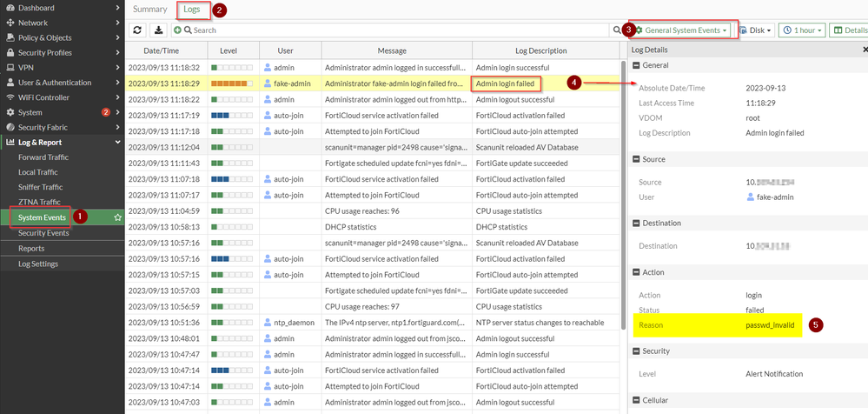Collapse the General section in Log Details

tap(635, 65)
